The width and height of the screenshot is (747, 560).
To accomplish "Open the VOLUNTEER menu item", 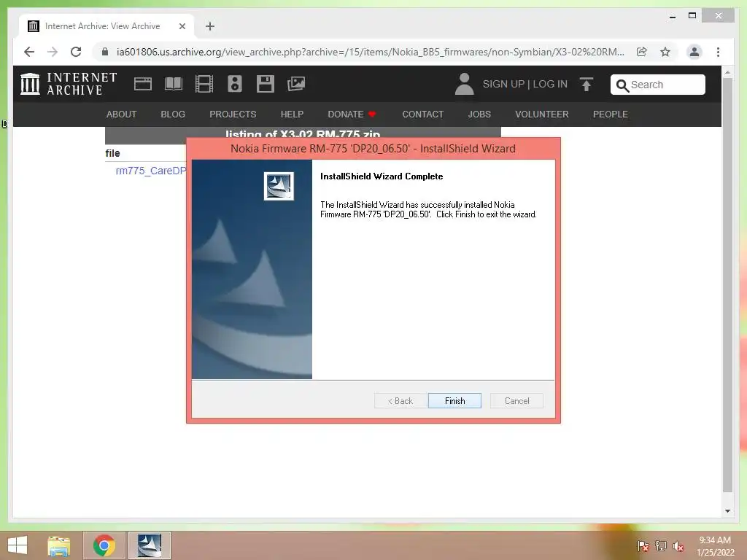I will [x=542, y=114].
